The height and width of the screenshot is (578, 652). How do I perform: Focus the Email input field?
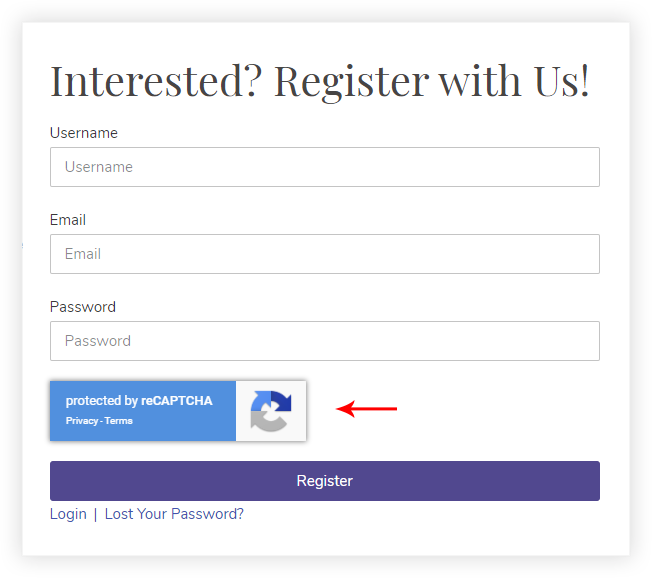click(x=324, y=254)
